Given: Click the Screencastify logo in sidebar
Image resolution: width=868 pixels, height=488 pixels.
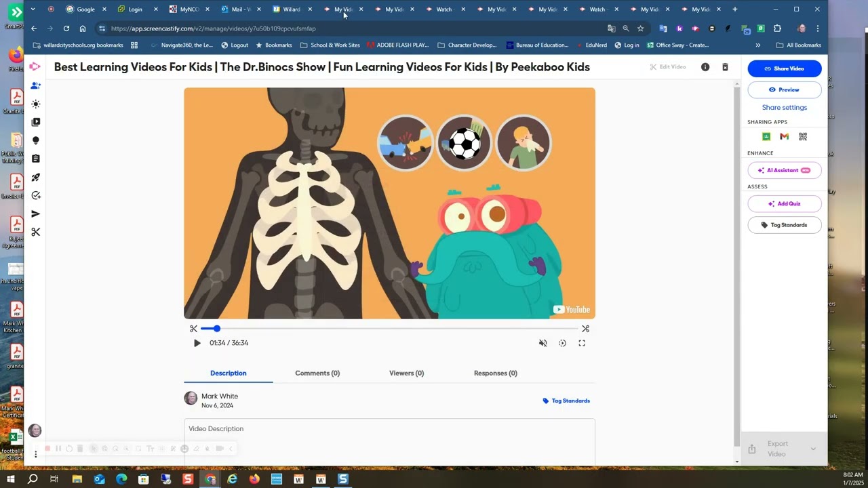Looking at the screenshot, I should pos(35,66).
